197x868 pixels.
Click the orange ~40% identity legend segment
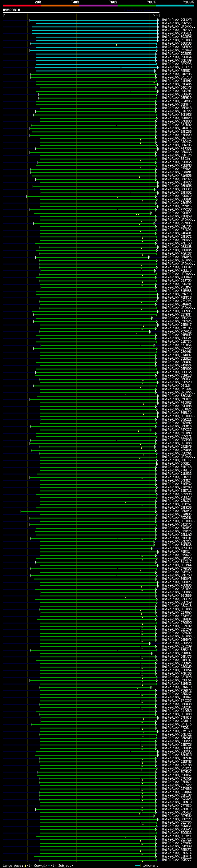(60, 6)
